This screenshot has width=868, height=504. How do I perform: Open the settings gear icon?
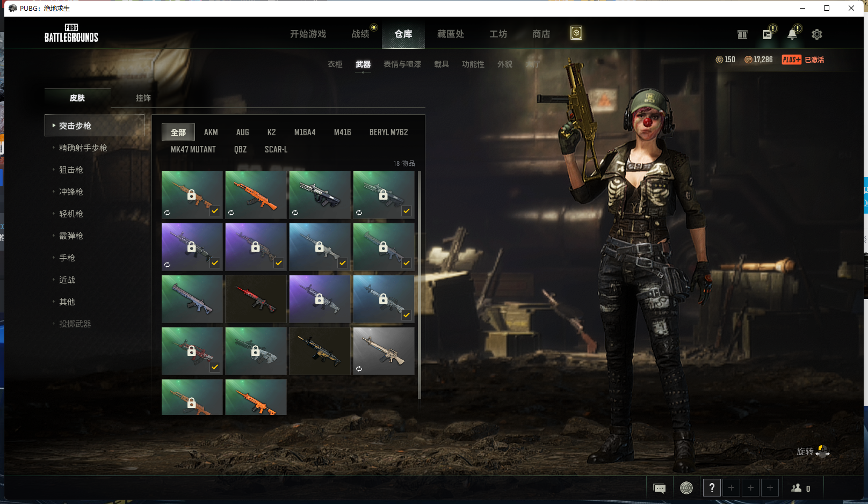pyautogui.click(x=817, y=34)
